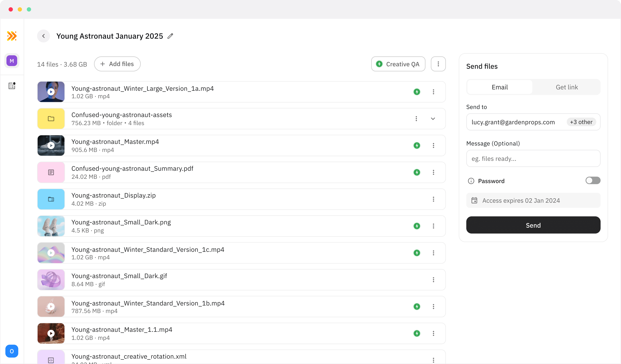Screen dimensions: 621x364
Task: Click info icon beside Password
Action: [471, 181]
